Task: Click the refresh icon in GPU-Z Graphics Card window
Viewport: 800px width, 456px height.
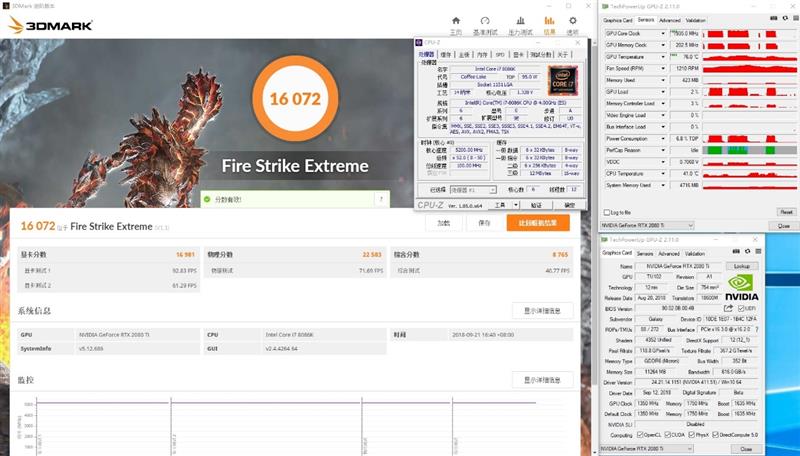Action: 747,251
